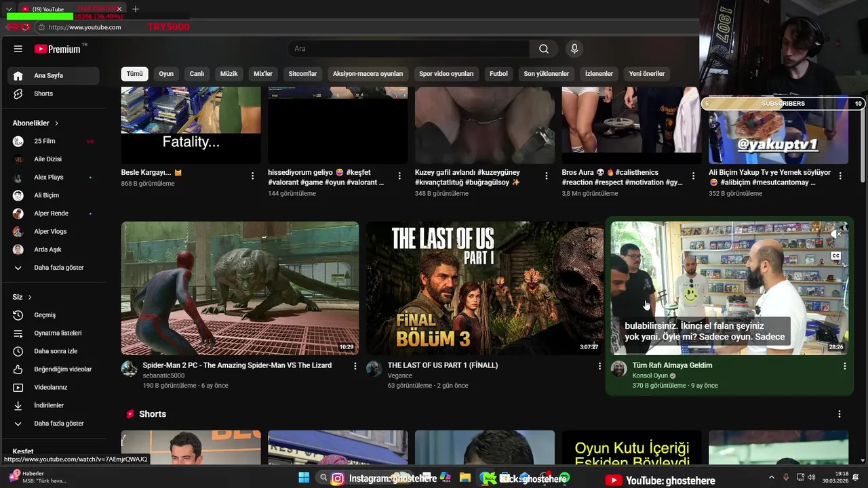
Task: Toggle CC captions on preview video
Action: click(x=836, y=256)
